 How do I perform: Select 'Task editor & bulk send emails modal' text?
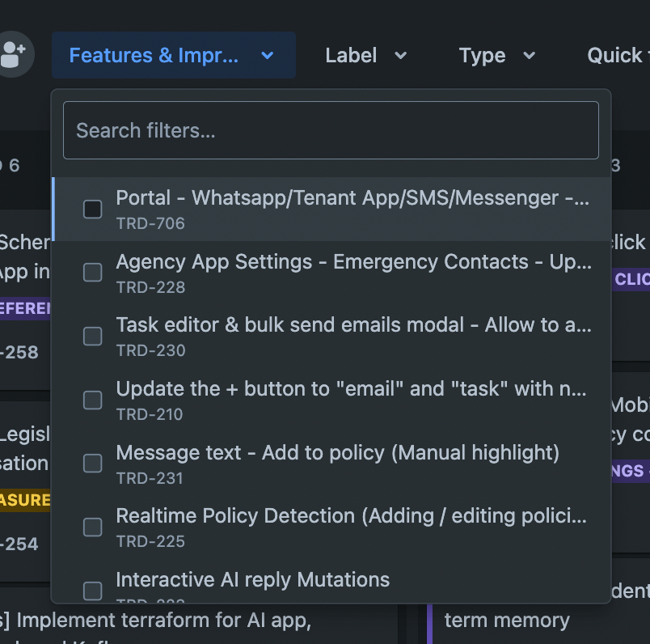(353, 325)
